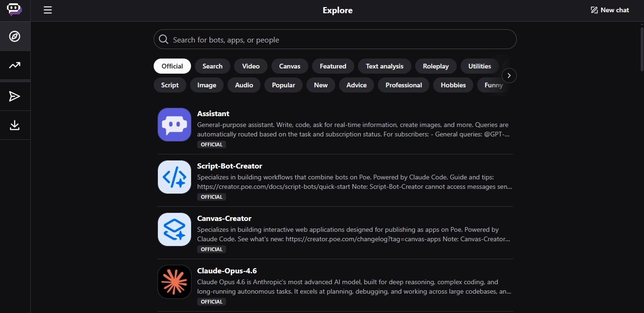Select the Video category chip
Image resolution: width=644 pixels, height=313 pixels.
251,66
